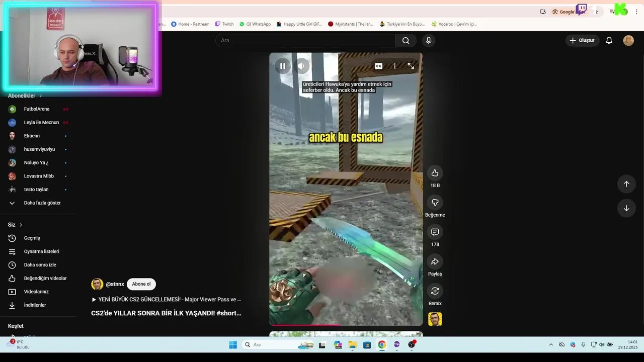Start voice search with the microphone
644x362 pixels.
[x=428, y=40]
